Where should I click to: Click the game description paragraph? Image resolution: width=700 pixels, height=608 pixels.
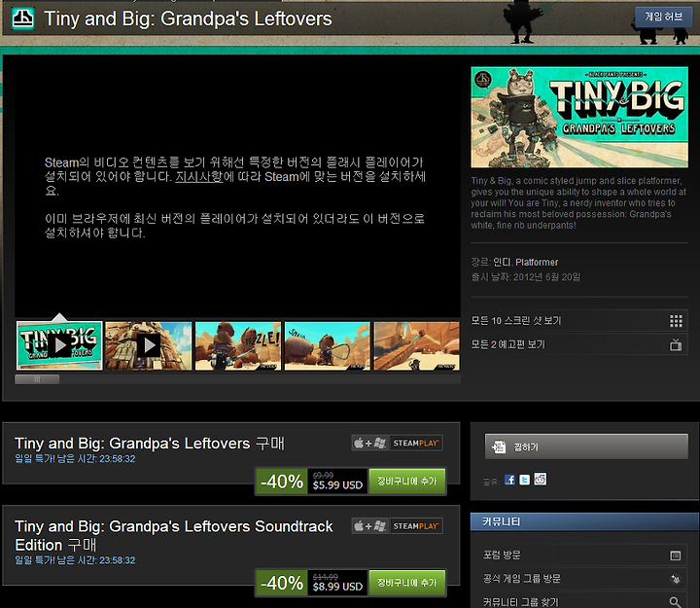tap(578, 202)
